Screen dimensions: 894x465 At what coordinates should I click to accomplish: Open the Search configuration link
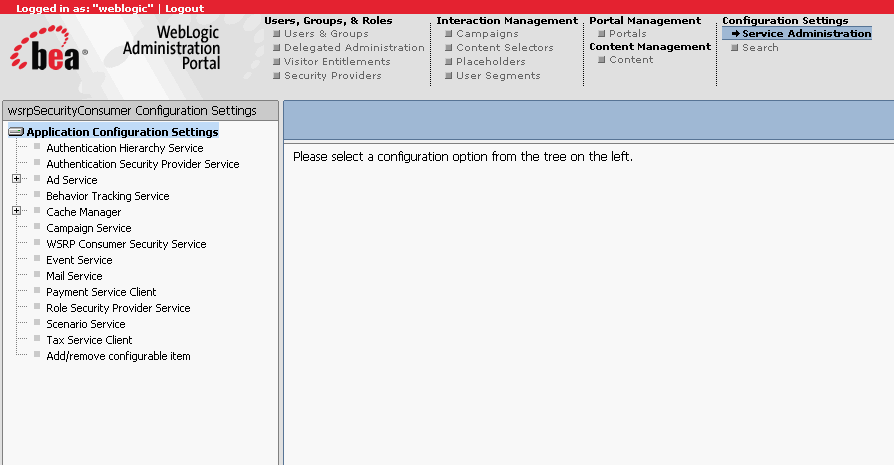(760, 48)
